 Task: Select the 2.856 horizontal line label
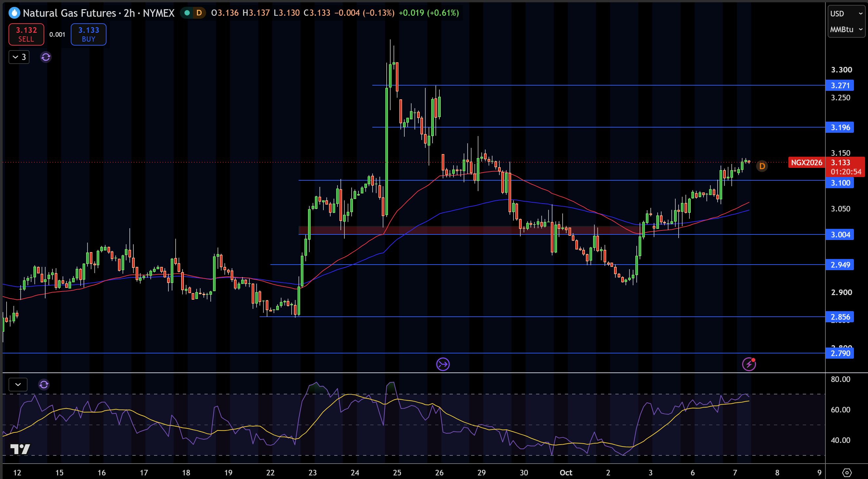click(x=840, y=317)
